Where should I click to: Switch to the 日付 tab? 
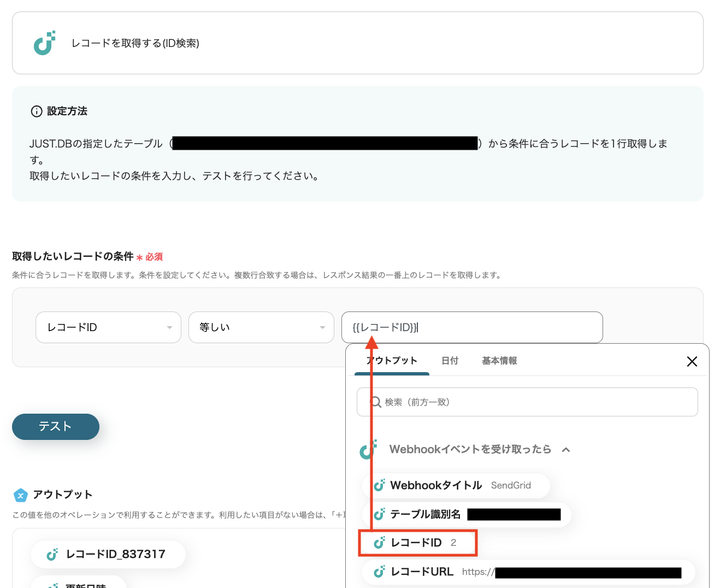tap(450, 361)
